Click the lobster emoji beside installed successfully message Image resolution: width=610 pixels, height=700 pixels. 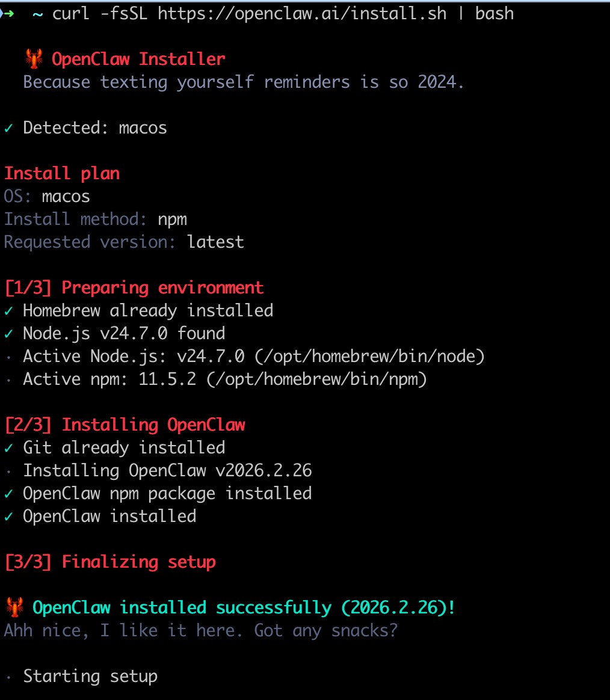pos(14,607)
